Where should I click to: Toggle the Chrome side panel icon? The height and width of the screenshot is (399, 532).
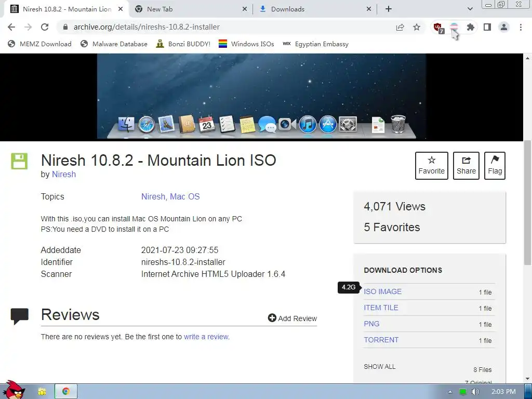(487, 27)
